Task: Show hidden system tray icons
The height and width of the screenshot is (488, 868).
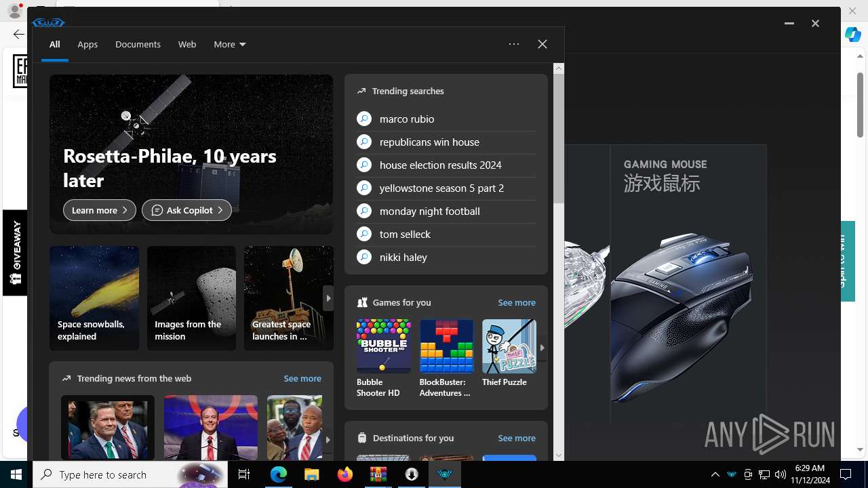Action: tap(715, 474)
